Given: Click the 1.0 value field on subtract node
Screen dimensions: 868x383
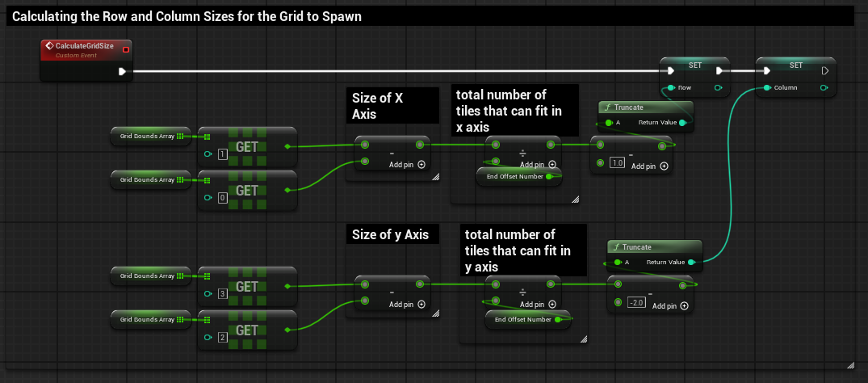Looking at the screenshot, I should pos(618,163).
